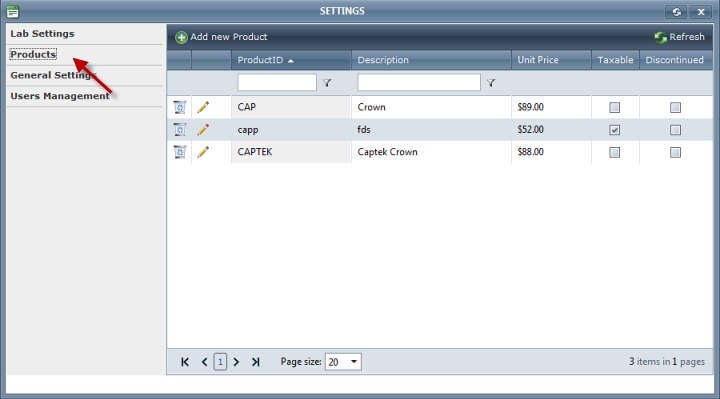This screenshot has width=720, height=399.
Task: Toggle Discontinued checkbox for CAP
Action: [675, 107]
